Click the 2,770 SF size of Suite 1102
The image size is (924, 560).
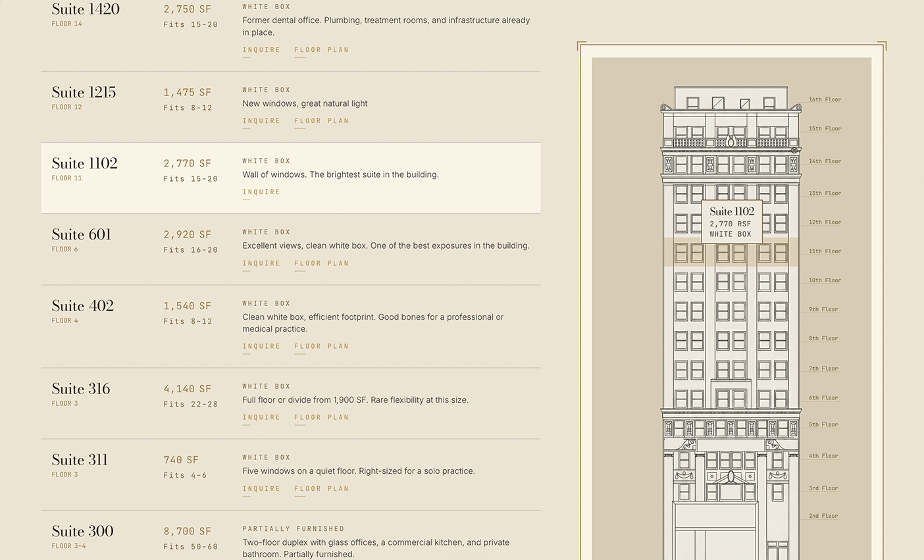pyautogui.click(x=188, y=164)
